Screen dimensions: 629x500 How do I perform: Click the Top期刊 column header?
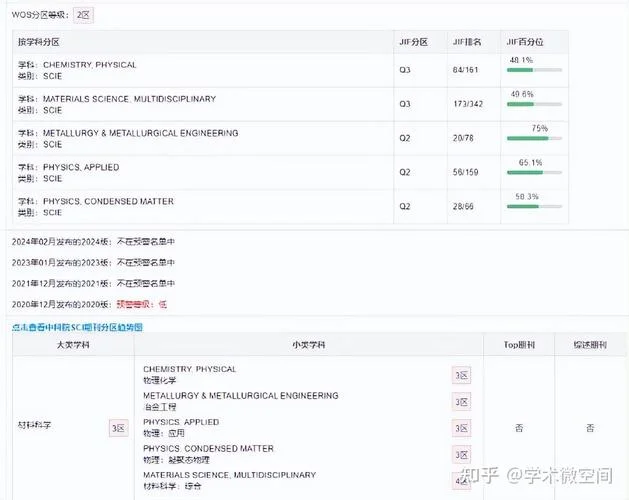(519, 345)
